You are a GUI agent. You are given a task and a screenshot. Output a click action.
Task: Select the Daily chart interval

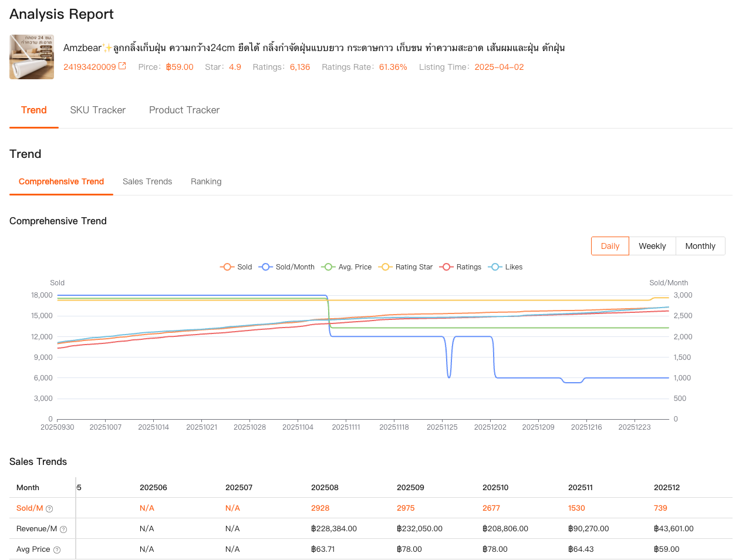610,246
